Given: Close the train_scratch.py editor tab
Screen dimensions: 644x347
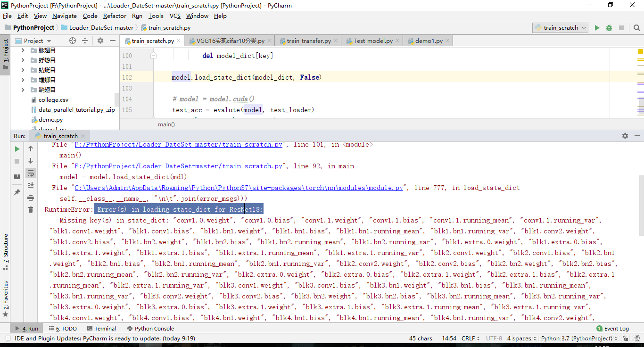Looking at the screenshot, I should point(179,41).
